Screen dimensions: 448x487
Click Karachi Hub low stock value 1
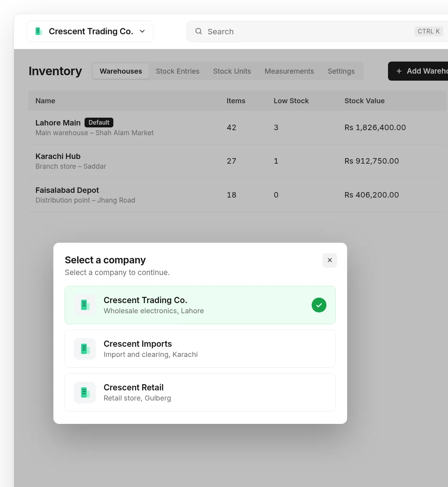click(x=276, y=161)
